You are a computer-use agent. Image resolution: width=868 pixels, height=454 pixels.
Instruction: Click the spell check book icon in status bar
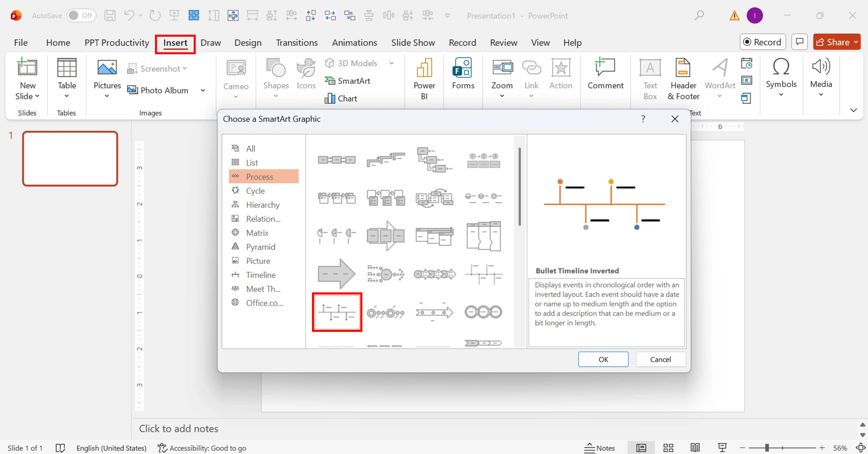click(60, 448)
